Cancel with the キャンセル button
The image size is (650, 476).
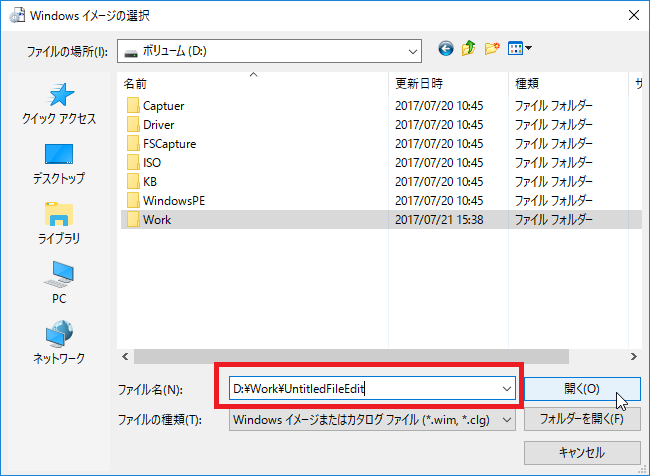582,452
